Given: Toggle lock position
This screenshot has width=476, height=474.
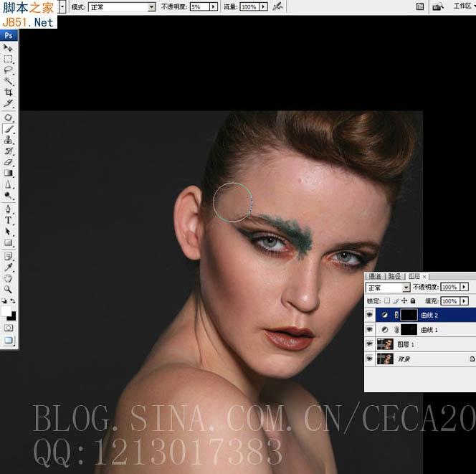Looking at the screenshot, I should pyautogui.click(x=404, y=300).
